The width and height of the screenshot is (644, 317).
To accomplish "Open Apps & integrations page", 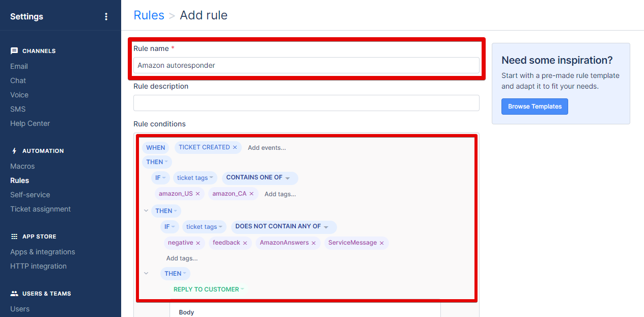I will pos(42,252).
